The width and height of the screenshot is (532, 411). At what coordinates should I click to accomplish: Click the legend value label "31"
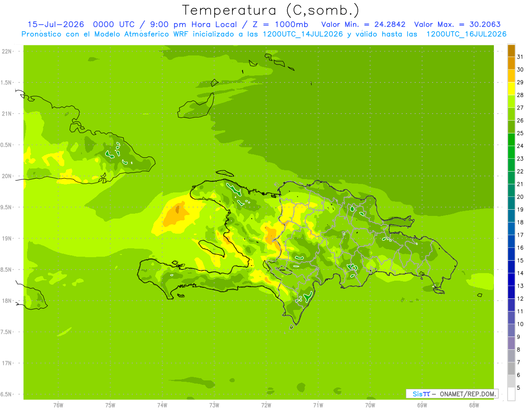[520, 57]
